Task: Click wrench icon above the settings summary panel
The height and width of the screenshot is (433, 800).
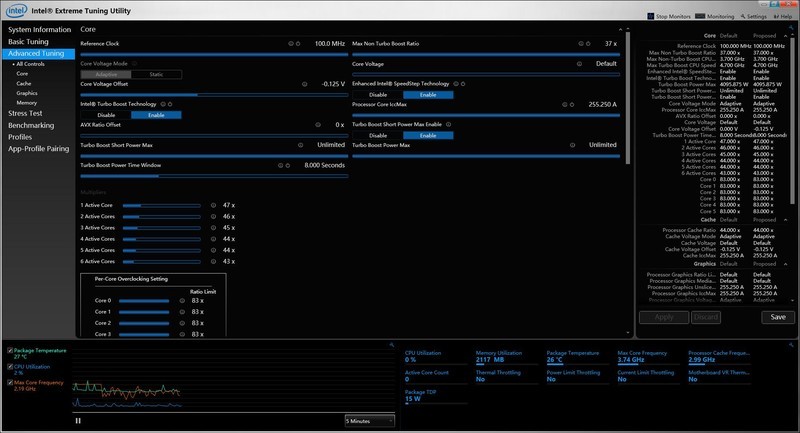Action: pos(791,28)
